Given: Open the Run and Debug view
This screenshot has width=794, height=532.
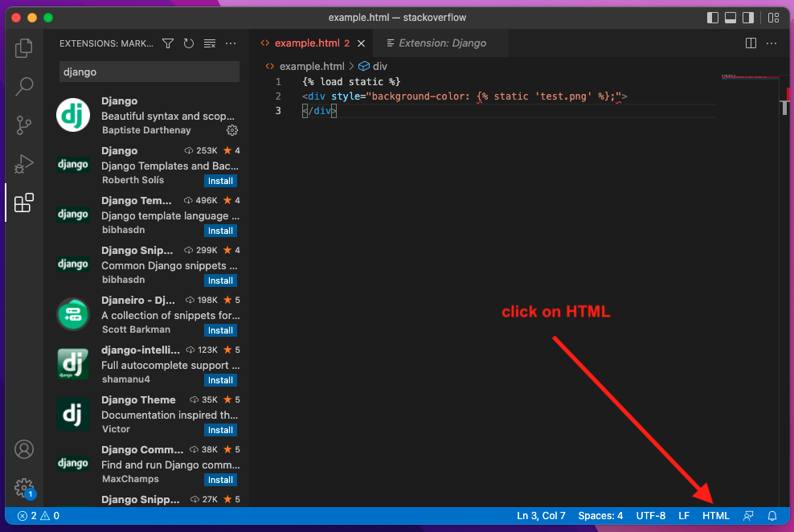Looking at the screenshot, I should [24, 163].
